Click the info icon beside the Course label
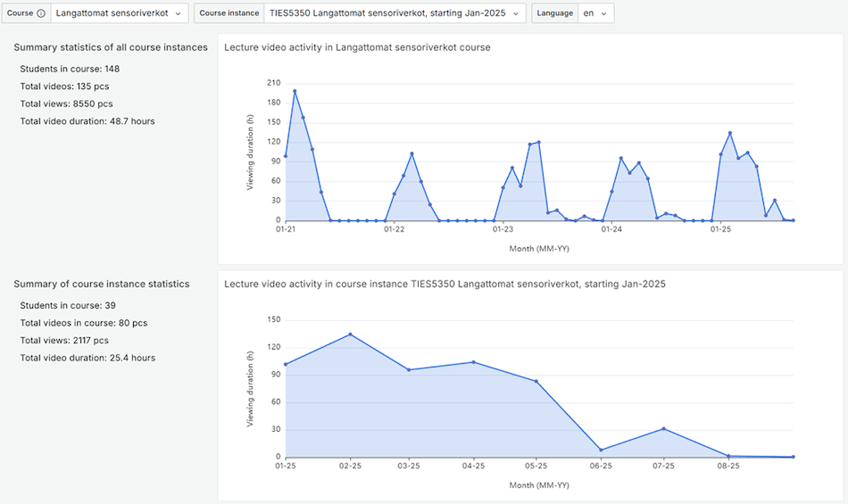This screenshot has height=504, width=848. point(41,13)
